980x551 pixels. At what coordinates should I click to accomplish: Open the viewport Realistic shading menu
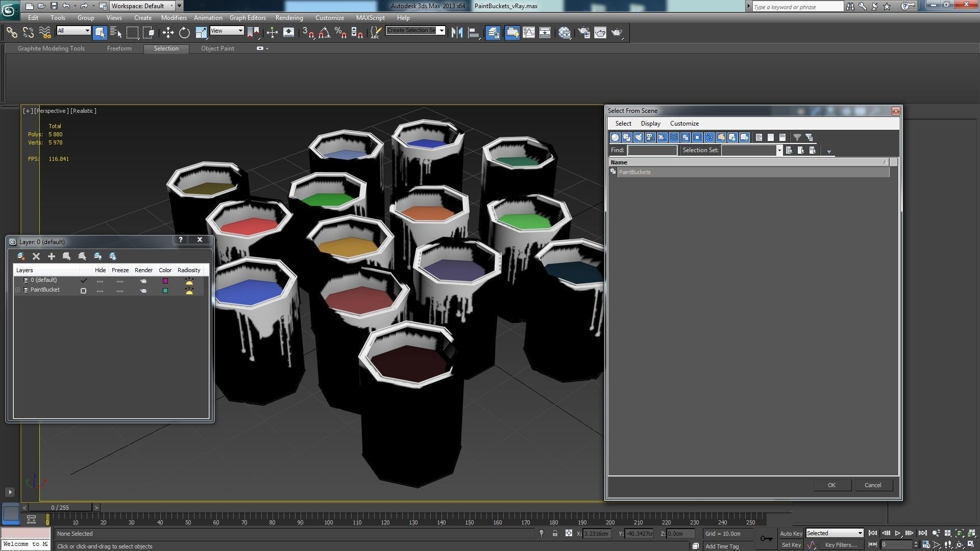[x=83, y=111]
